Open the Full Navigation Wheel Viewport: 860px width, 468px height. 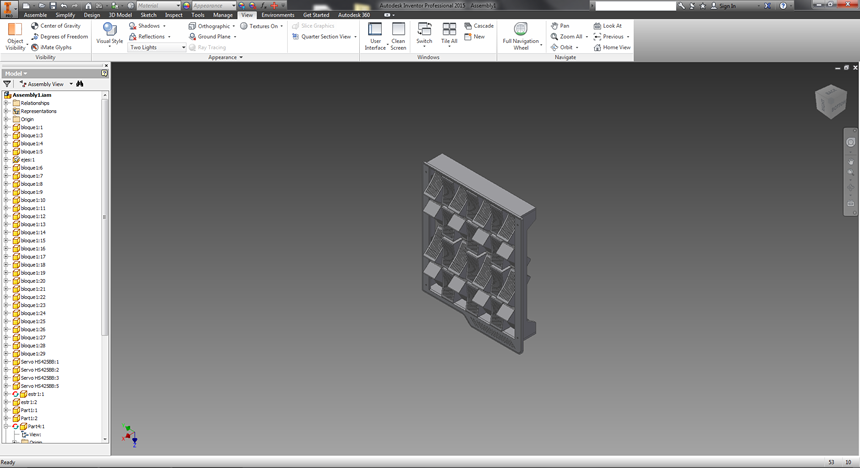(x=520, y=36)
